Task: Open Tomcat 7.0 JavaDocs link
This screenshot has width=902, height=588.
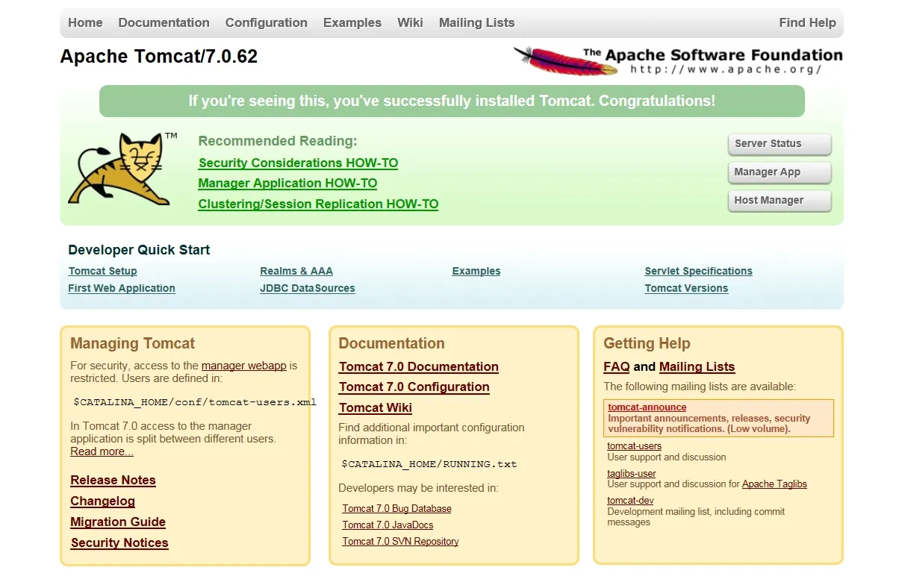Action: (388, 525)
